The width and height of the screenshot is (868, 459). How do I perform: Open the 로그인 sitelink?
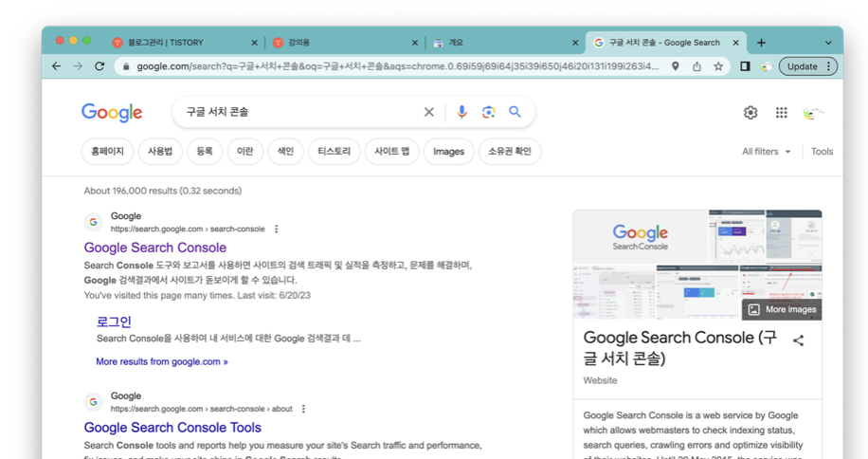[x=114, y=321]
